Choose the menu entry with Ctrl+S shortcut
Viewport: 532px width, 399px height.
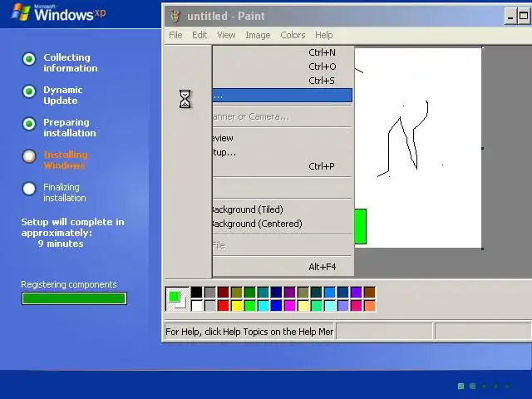click(x=283, y=81)
